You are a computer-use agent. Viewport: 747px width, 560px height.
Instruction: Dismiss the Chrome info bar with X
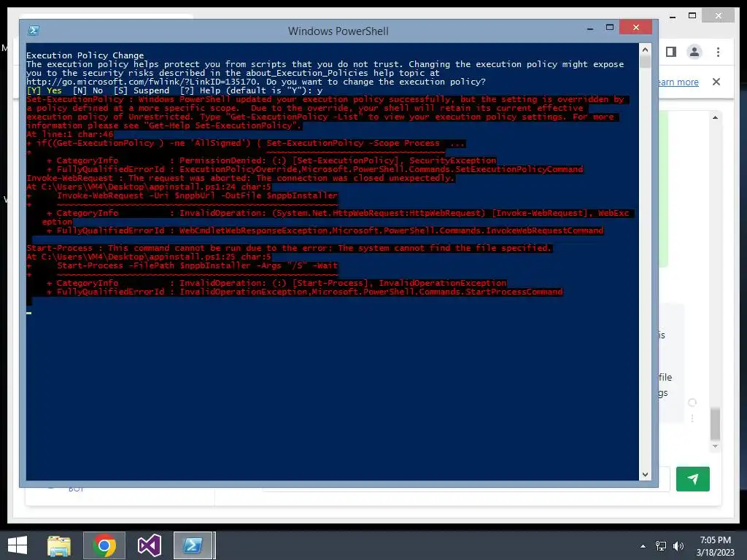click(x=716, y=82)
